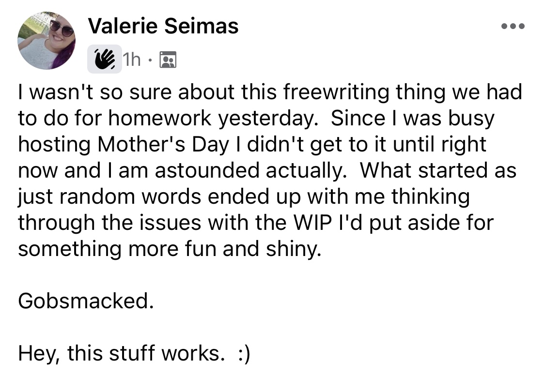545x392 pixels.
Task: Click the group audience icon beside timestamp
Action: click(168, 60)
